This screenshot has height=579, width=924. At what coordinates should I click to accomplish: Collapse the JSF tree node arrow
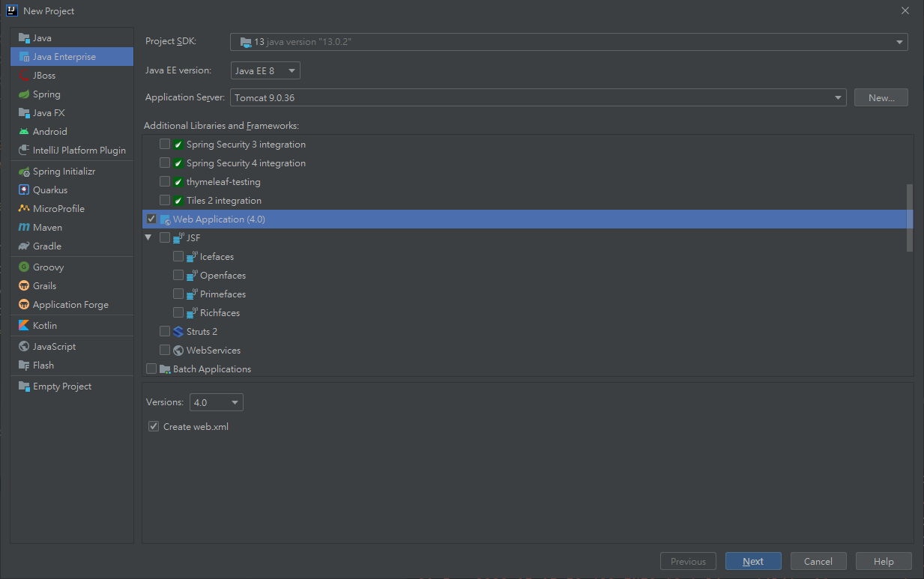148,237
